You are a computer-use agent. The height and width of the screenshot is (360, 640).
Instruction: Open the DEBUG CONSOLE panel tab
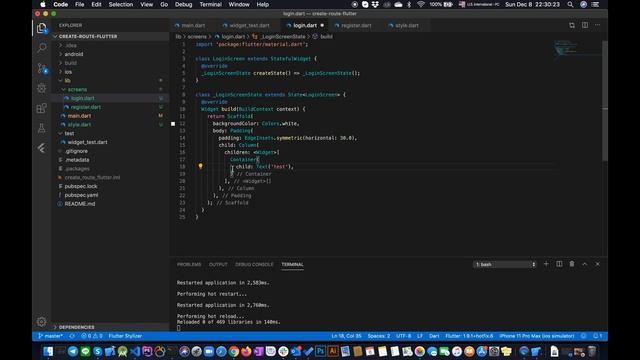pos(254,264)
